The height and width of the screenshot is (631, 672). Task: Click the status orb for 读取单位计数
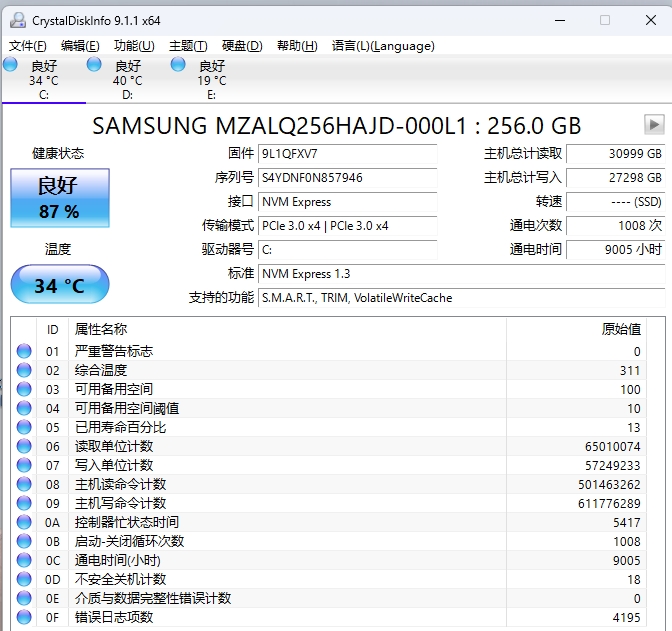point(24,446)
